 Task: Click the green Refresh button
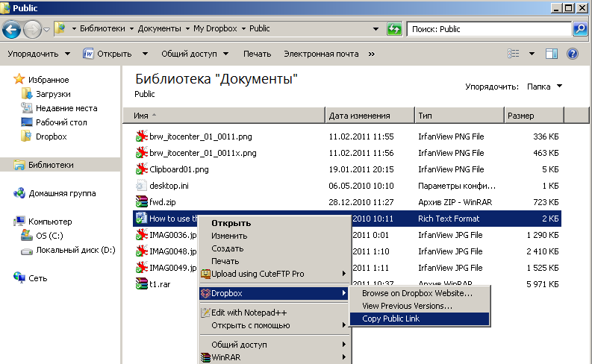pyautogui.click(x=394, y=29)
